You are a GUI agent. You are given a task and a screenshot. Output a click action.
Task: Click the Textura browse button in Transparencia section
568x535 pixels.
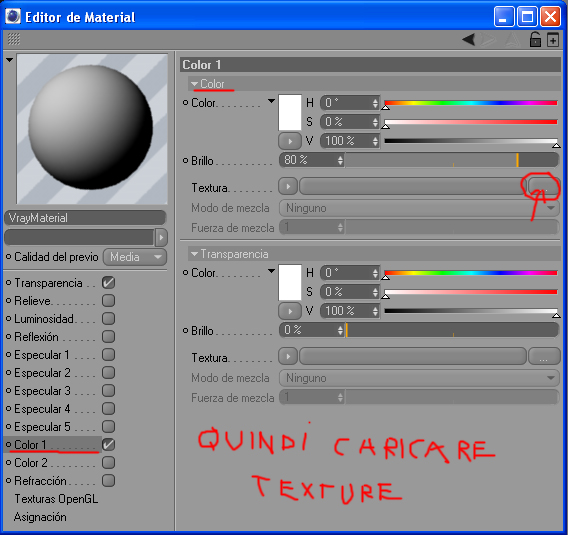[x=544, y=356]
